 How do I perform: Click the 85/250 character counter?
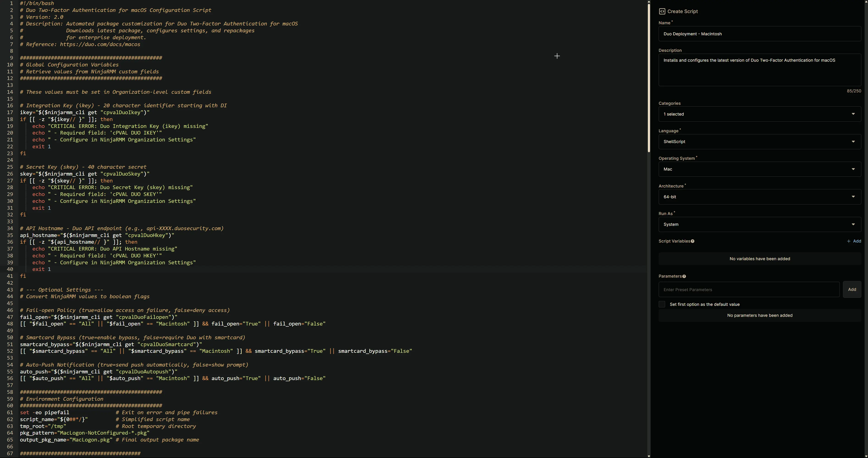[x=854, y=91]
